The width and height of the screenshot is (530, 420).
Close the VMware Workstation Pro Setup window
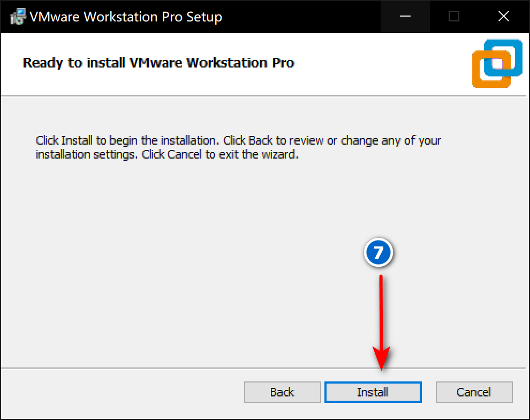pos(503,17)
